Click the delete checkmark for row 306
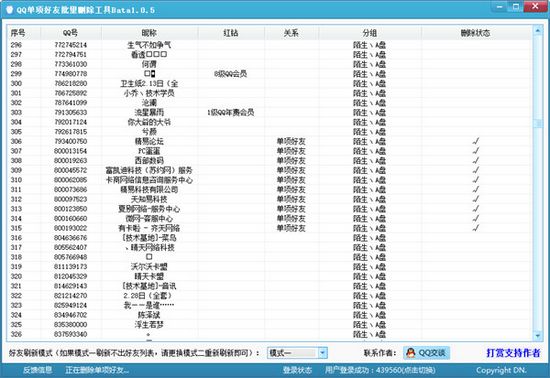This screenshot has width=550, height=378. coord(475,141)
